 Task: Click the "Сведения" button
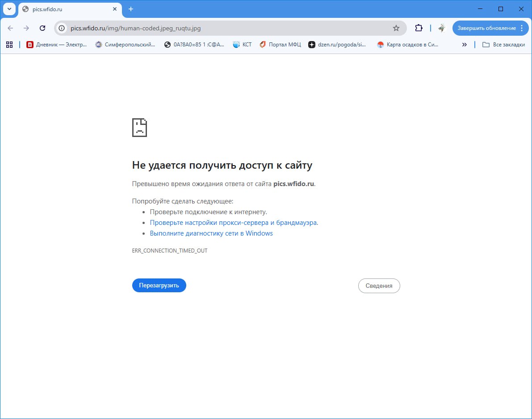(379, 286)
